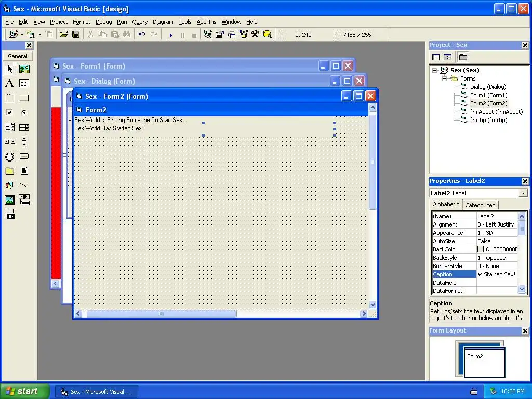The width and height of the screenshot is (532, 399).
Task: Select the CommandButton control tool
Action: click(x=24, y=98)
